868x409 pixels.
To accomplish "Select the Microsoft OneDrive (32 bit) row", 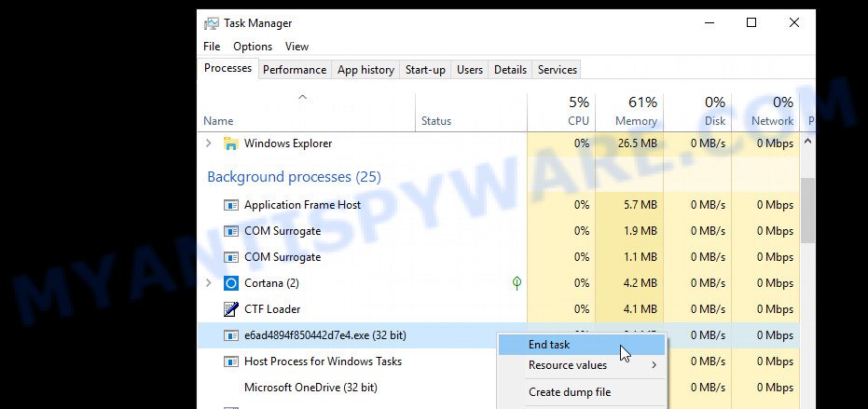I will click(x=498, y=388).
